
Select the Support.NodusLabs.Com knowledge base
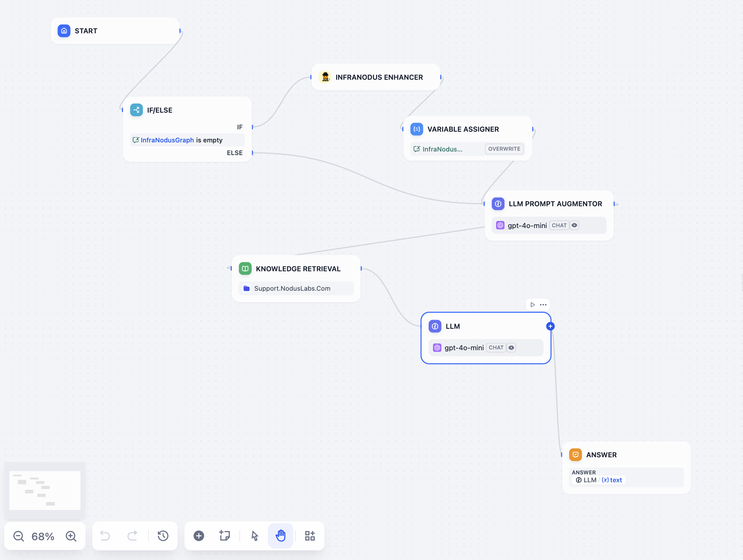296,288
